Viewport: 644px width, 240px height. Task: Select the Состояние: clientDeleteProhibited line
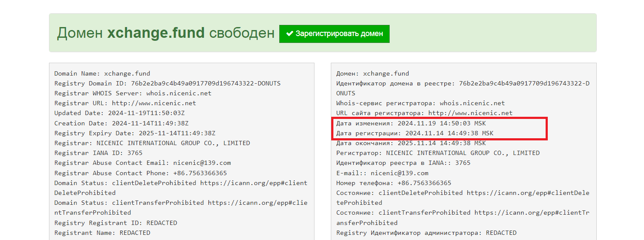coord(463,197)
